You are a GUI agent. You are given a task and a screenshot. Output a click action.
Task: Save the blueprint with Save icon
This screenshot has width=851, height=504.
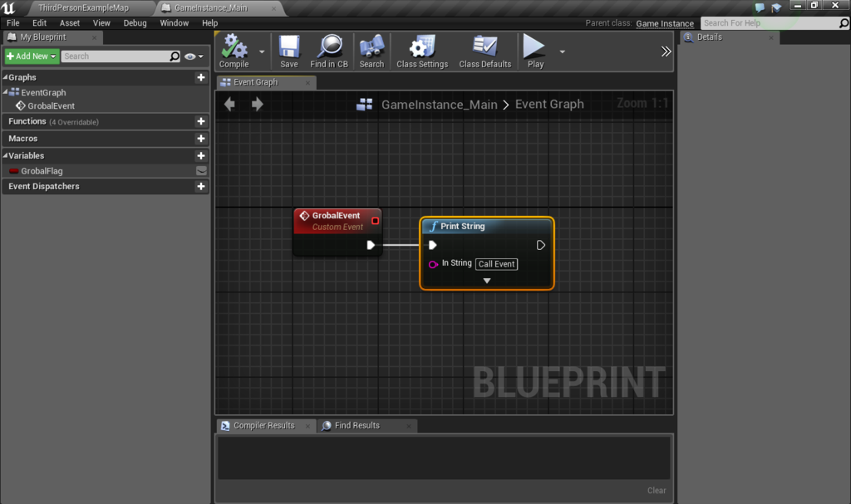[x=288, y=51]
